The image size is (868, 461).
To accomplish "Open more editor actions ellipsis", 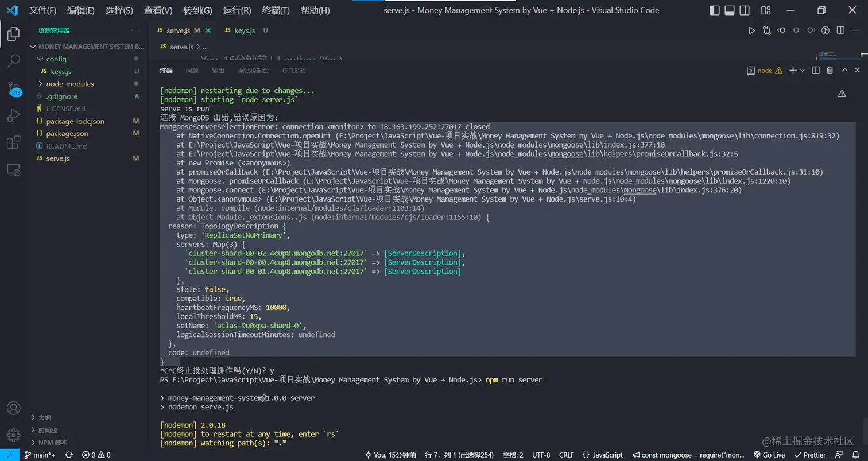I will 855,30.
